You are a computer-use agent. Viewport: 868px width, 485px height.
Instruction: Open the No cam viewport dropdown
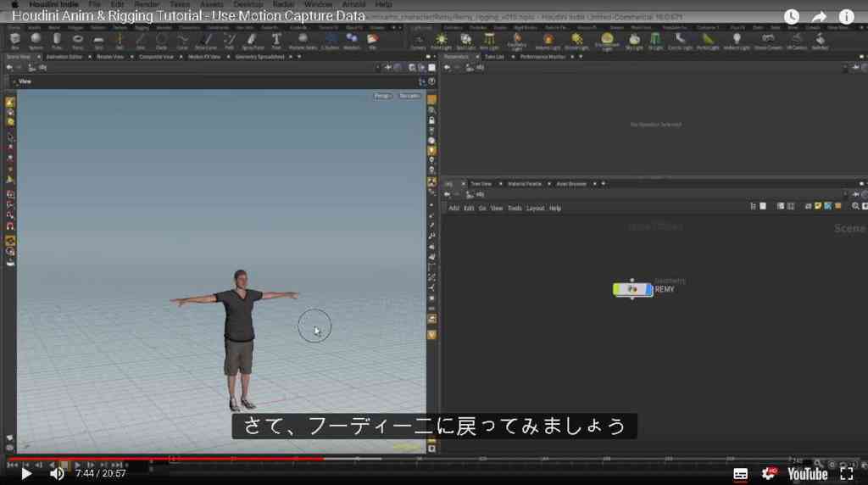(x=409, y=96)
